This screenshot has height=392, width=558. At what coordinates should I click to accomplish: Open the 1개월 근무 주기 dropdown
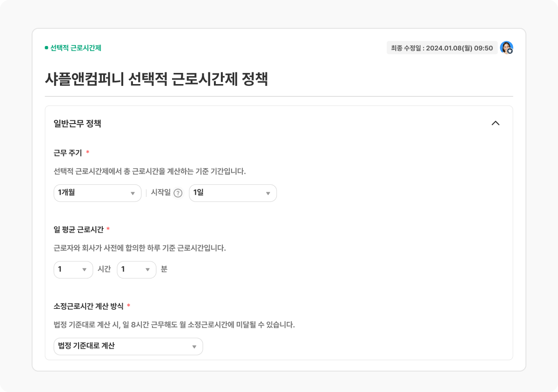tap(98, 193)
